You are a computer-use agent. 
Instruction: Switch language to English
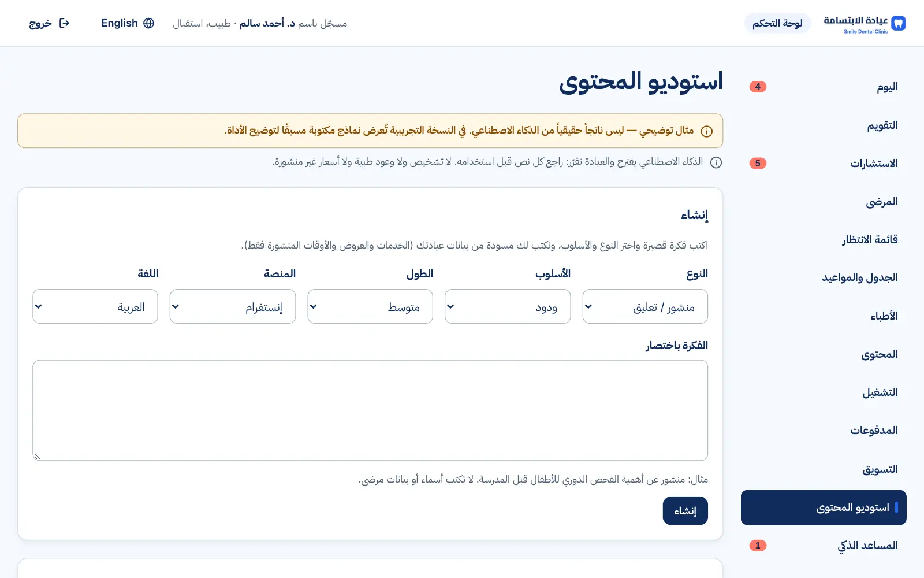point(128,23)
